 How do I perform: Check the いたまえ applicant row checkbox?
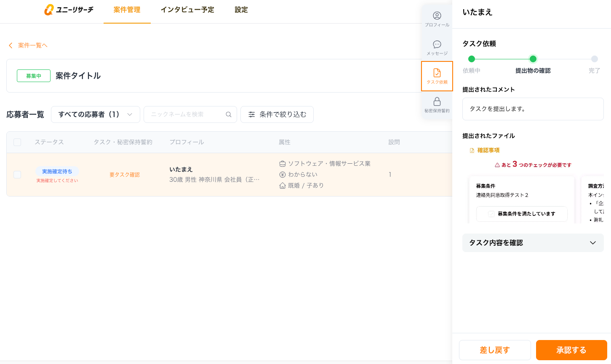[x=17, y=175]
